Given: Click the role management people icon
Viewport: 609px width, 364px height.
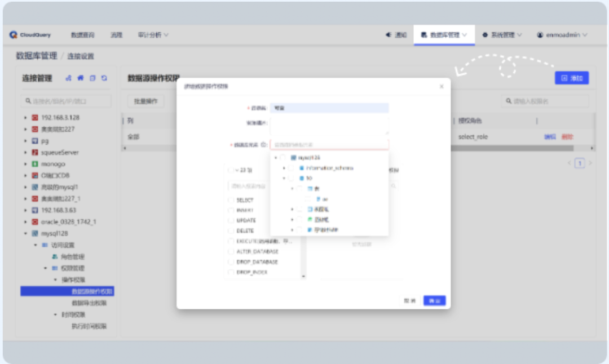Looking at the screenshot, I should (x=55, y=257).
